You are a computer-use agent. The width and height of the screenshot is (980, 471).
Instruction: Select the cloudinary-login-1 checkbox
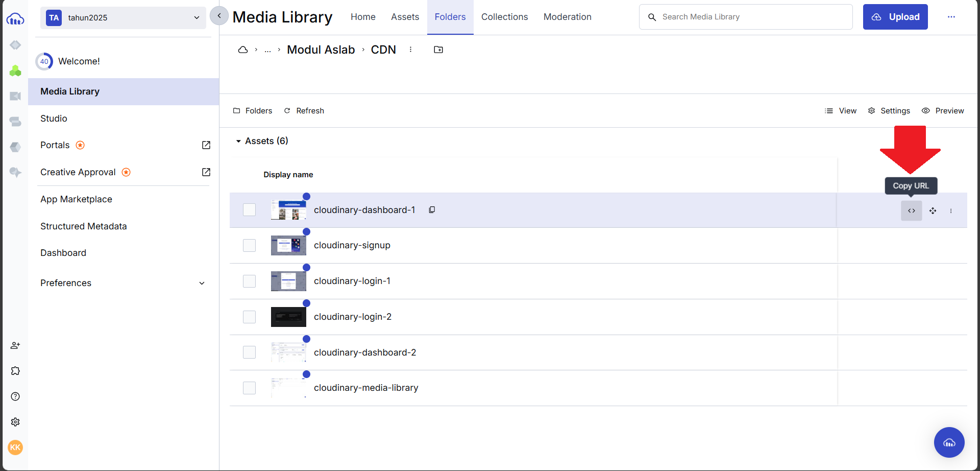249,281
